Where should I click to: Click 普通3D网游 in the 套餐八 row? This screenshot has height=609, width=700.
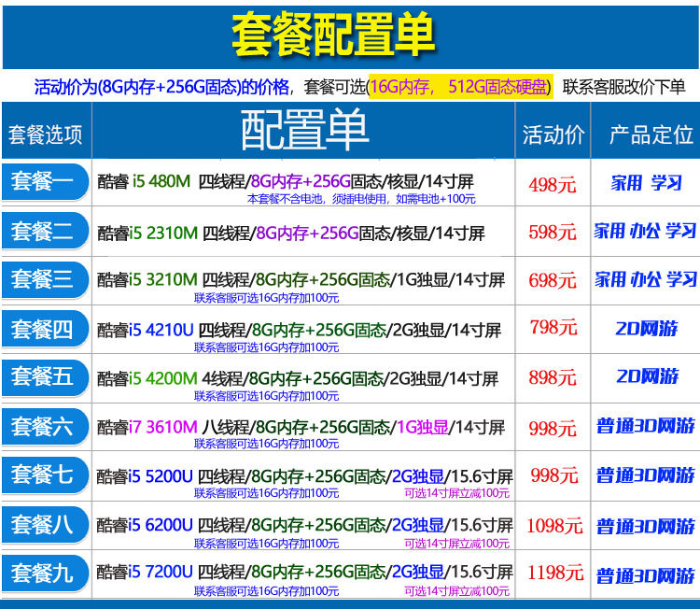tap(646, 526)
